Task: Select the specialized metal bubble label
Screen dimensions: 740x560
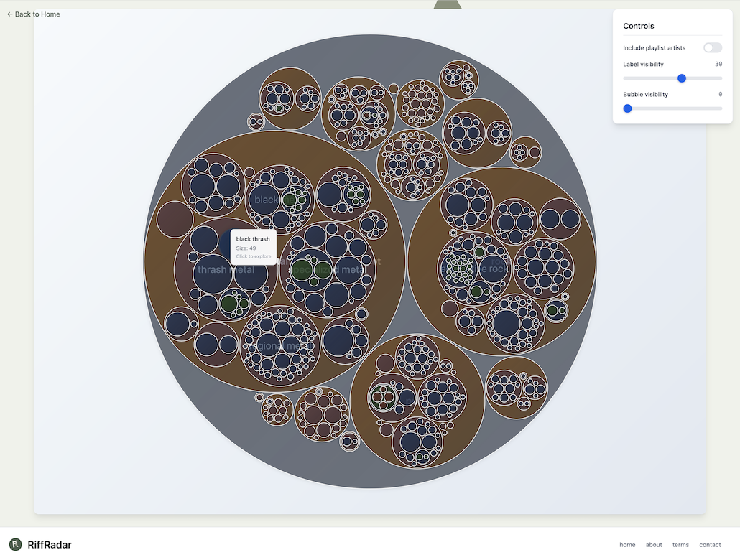Action: click(328, 269)
